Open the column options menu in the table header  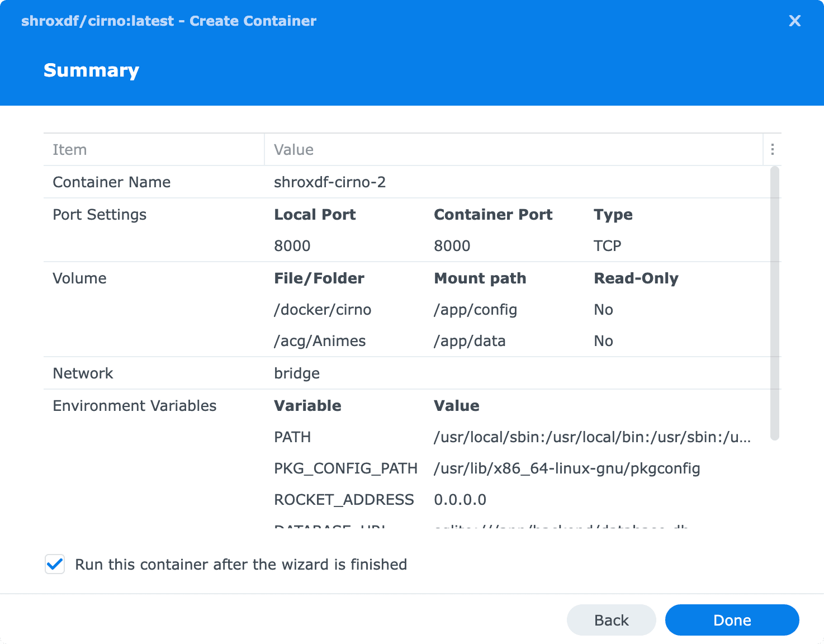(x=773, y=149)
